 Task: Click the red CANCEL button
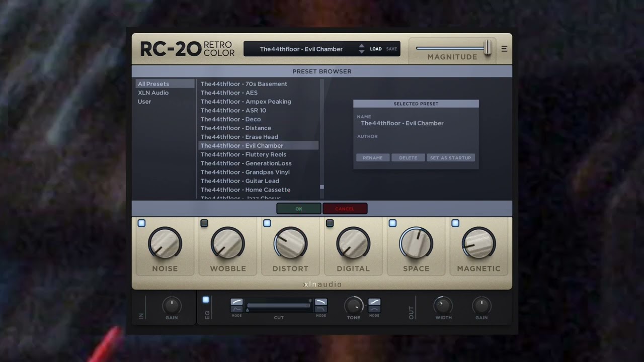click(345, 209)
